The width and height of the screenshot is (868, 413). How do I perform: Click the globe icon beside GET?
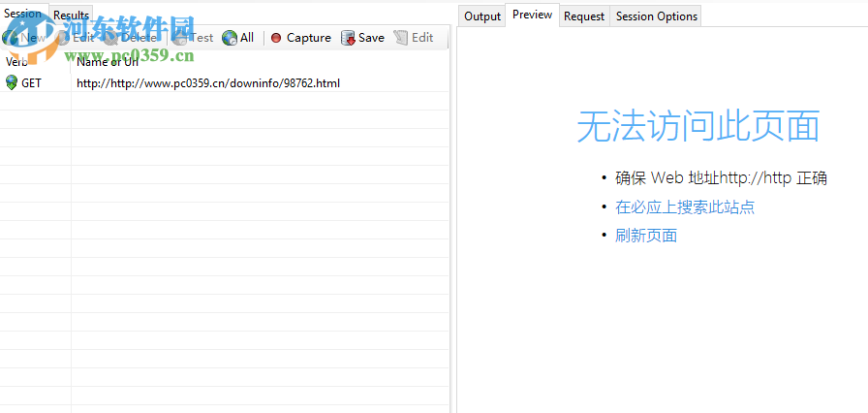11,83
